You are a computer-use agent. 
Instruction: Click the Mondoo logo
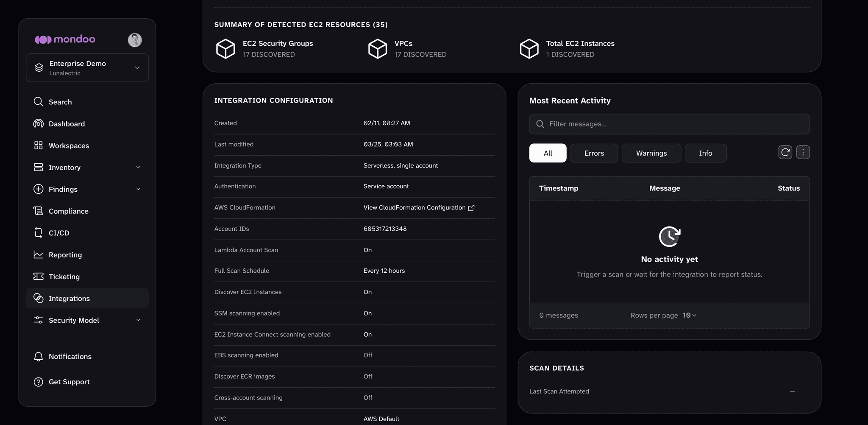65,39
